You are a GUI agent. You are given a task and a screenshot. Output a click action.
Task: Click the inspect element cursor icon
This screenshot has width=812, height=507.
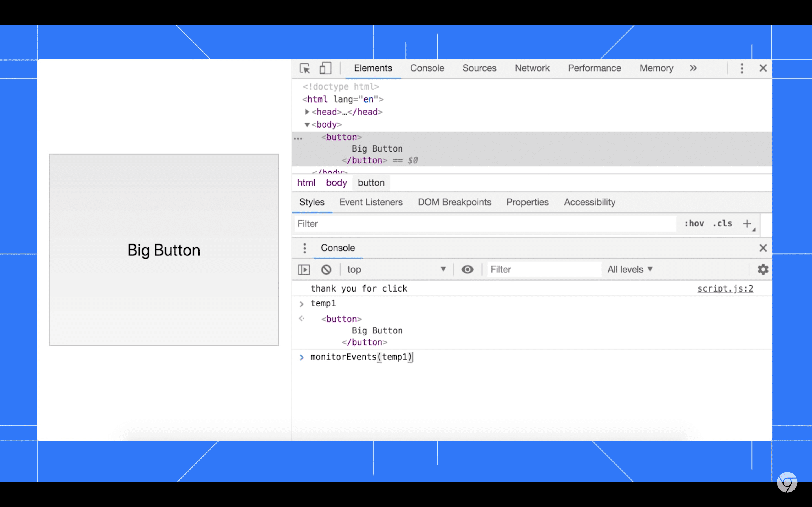coord(305,68)
